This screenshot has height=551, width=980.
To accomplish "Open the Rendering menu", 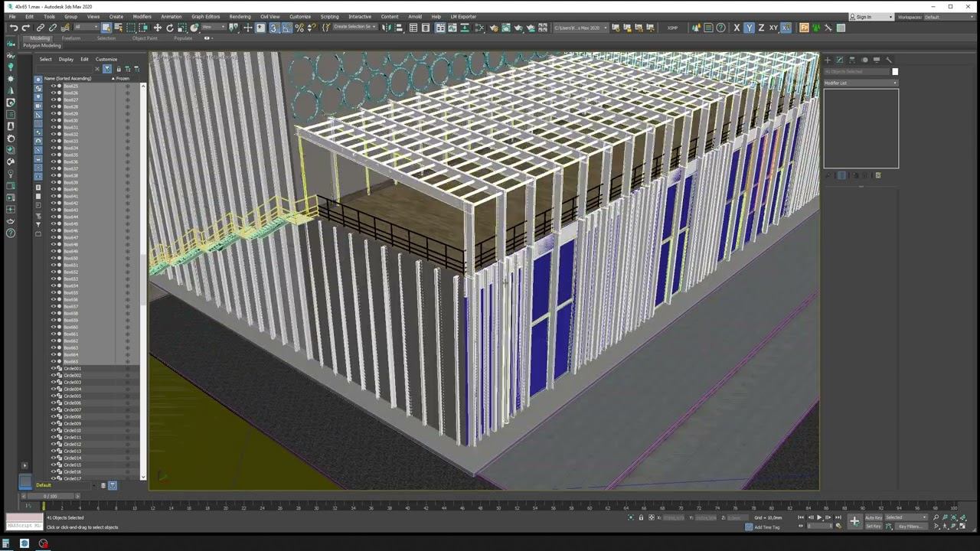I will click(240, 16).
